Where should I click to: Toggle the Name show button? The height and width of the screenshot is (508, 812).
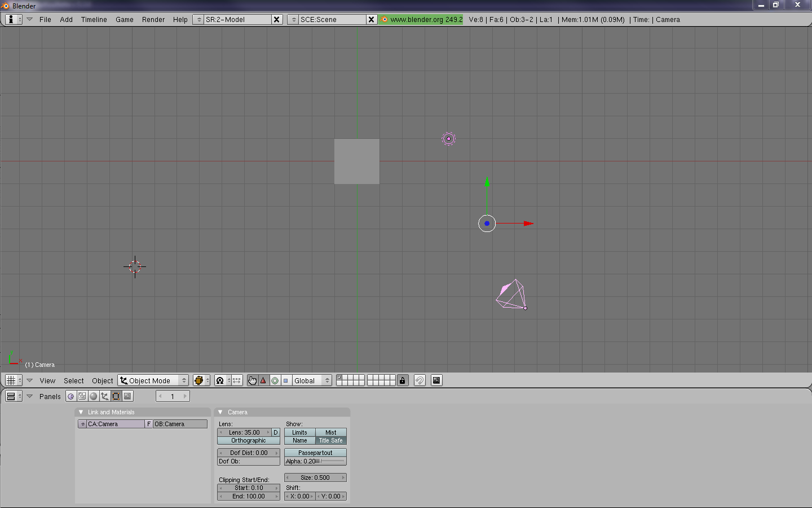pos(299,440)
